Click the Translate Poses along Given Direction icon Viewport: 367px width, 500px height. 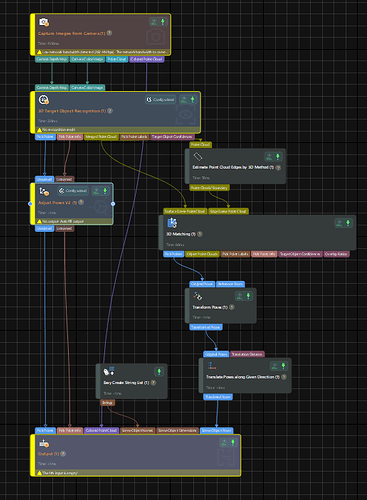click(x=211, y=366)
